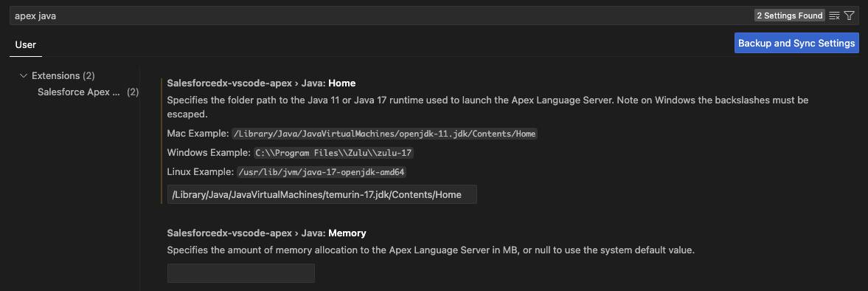Collapse the Extensions (2) tree chevron
The height and width of the screenshot is (291, 868).
click(x=24, y=75)
